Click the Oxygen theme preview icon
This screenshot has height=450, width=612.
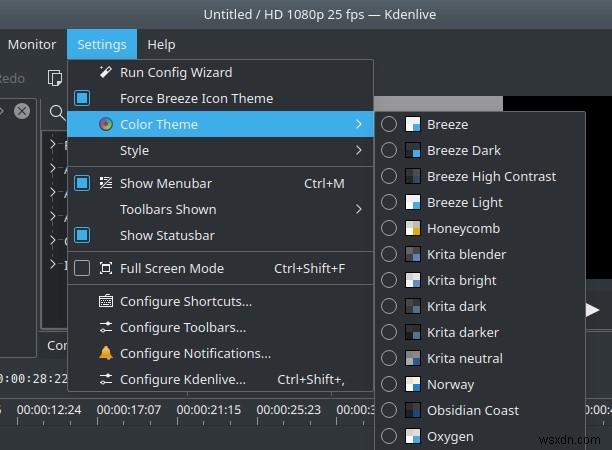pos(413,436)
